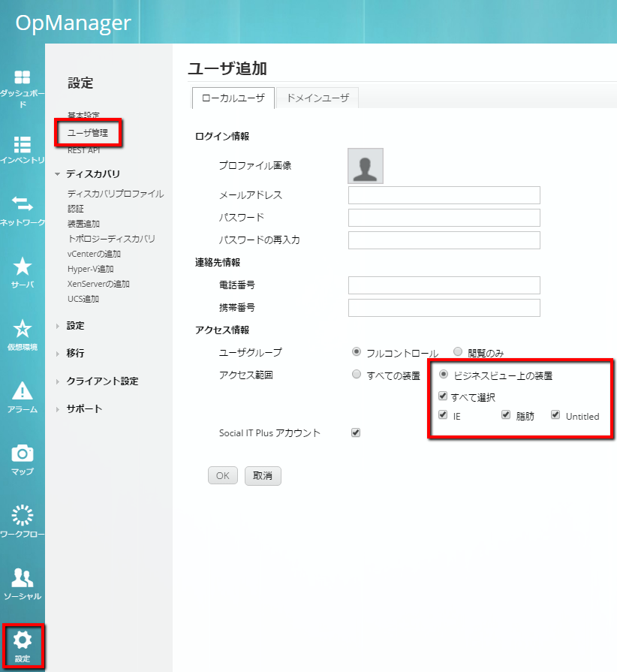
Task: Expand the 移行 section
Action: coord(57,354)
